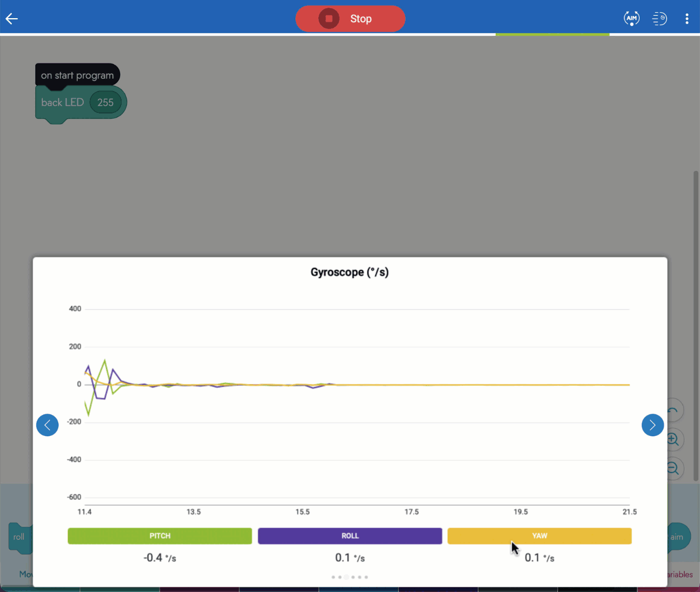Image resolution: width=700 pixels, height=592 pixels.
Task: Click the vertical workspace scrollbar
Action: tap(696, 326)
